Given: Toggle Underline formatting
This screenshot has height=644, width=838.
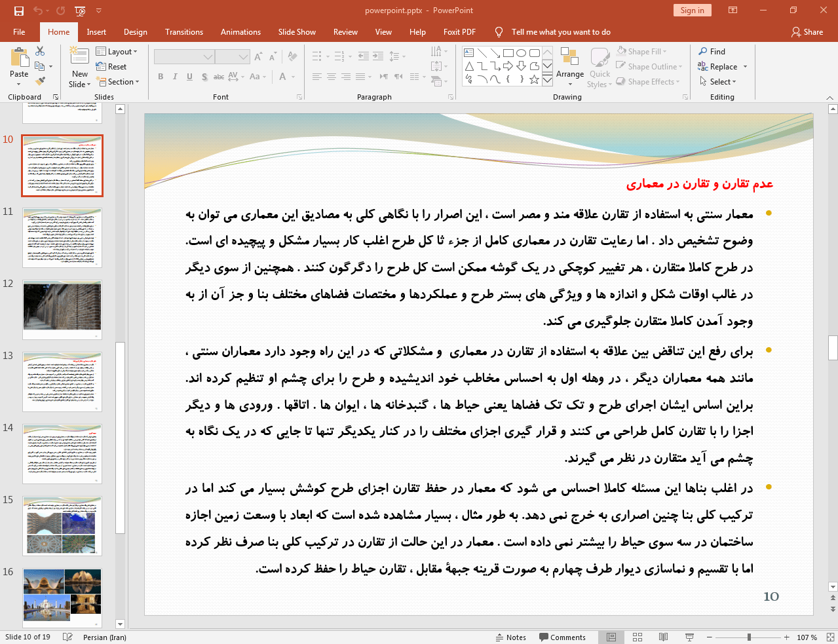Looking at the screenshot, I should [189, 77].
